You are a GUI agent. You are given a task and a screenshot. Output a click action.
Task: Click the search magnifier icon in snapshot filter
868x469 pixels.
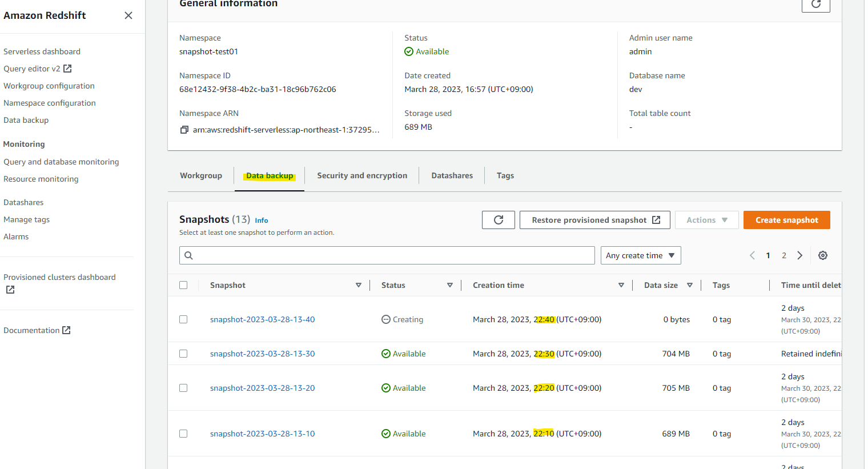click(x=188, y=255)
